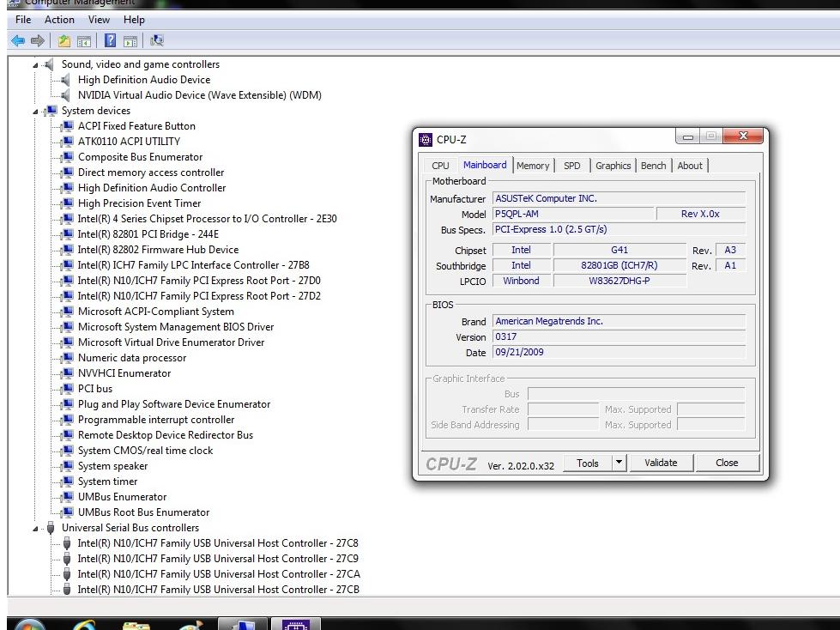The image size is (840, 630).
Task: Click the USB icon beside Host Controller - 27C9
Action: pos(67,560)
